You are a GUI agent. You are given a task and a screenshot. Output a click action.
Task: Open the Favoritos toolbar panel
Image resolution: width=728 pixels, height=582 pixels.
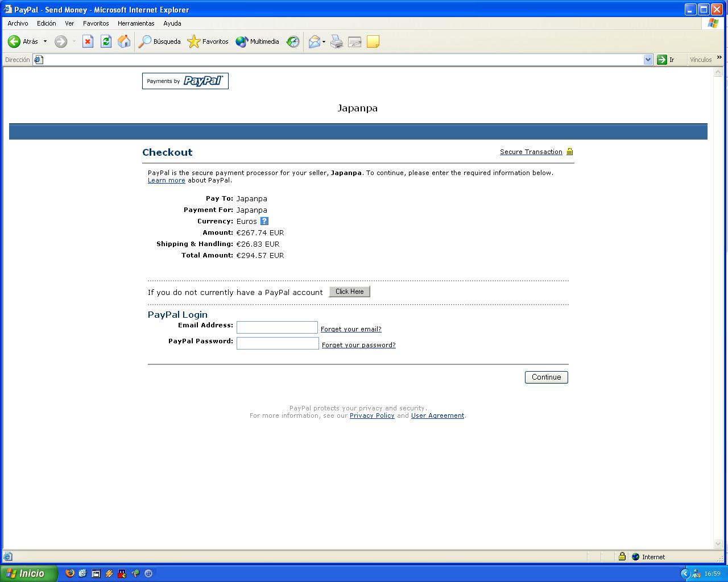208,41
